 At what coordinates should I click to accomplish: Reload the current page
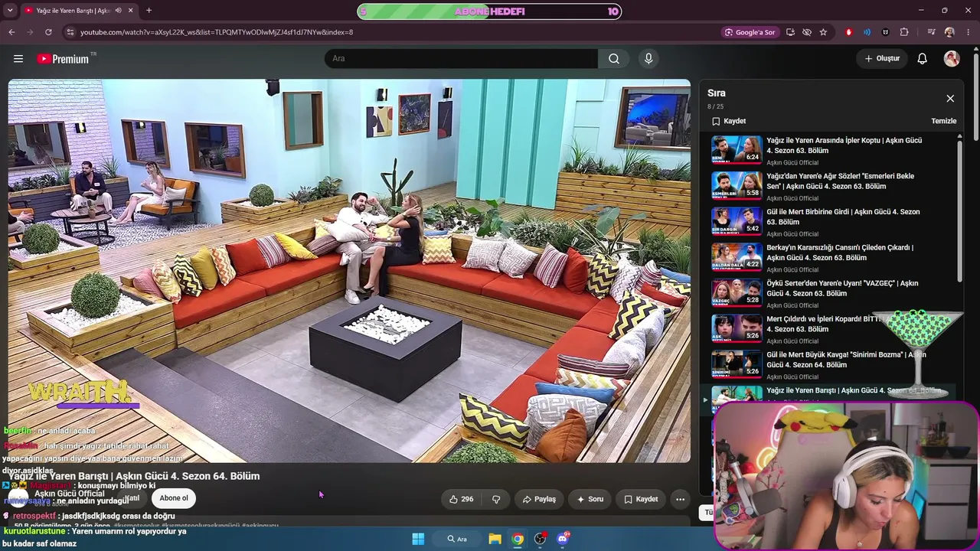click(48, 32)
